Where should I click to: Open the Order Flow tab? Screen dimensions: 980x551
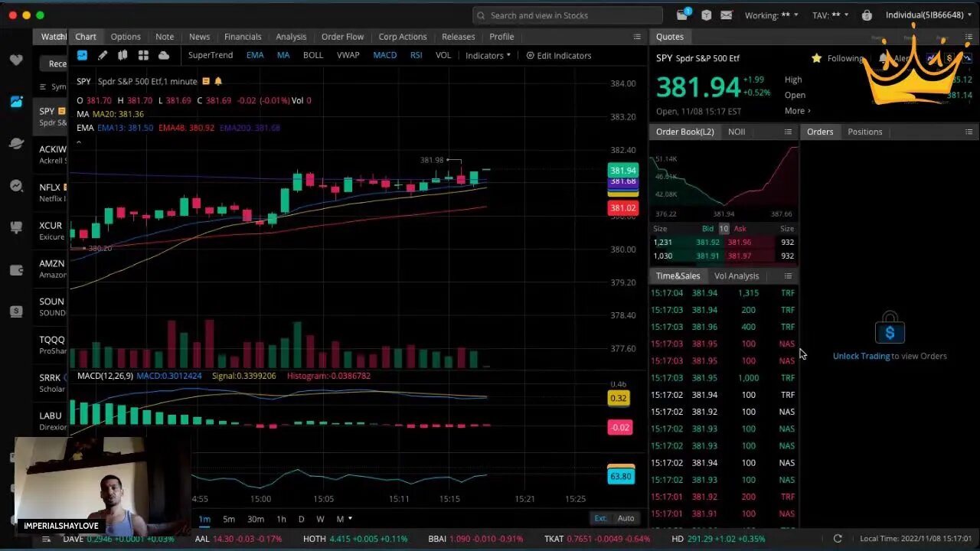click(x=342, y=37)
